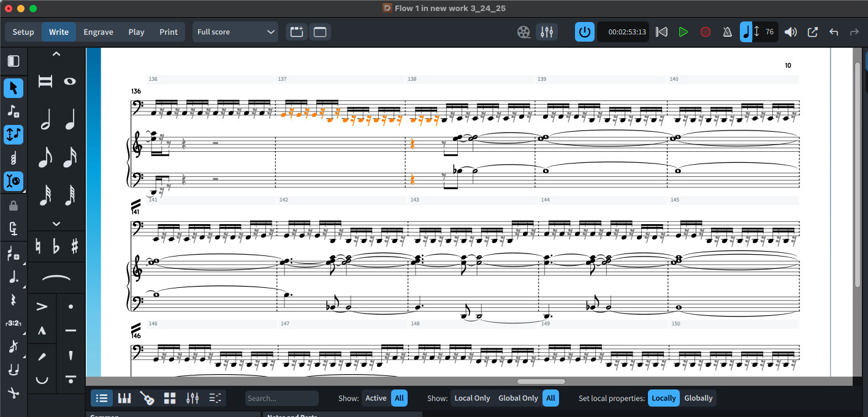Start playback with green play button
868x417 pixels.
point(683,32)
